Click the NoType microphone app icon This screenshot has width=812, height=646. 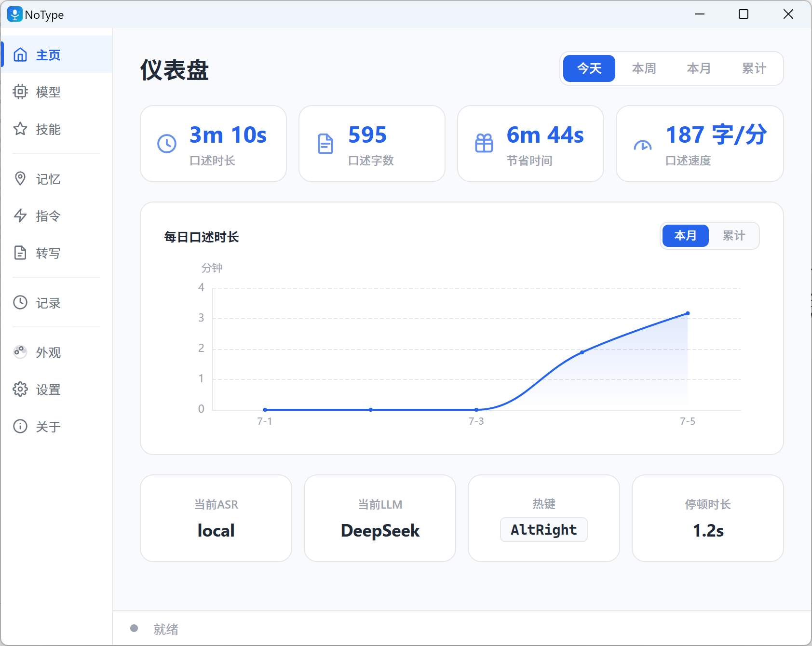point(14,14)
